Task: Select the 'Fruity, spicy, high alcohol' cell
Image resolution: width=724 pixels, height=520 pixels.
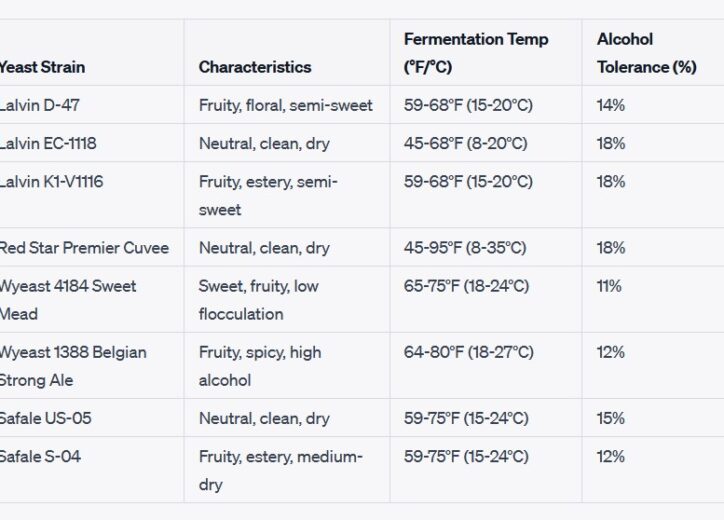Action: (260, 366)
